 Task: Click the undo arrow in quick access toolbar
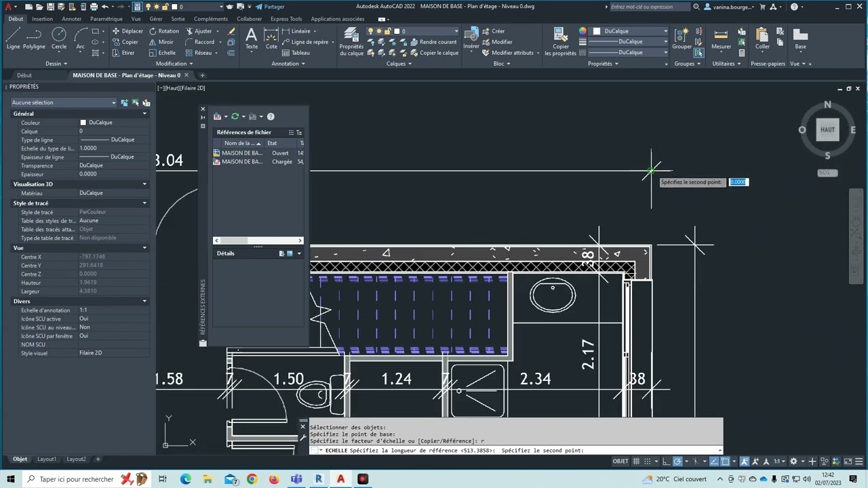[x=105, y=7]
